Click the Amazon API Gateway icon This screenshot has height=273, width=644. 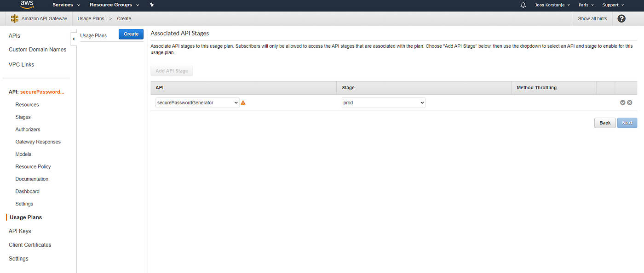15,18
